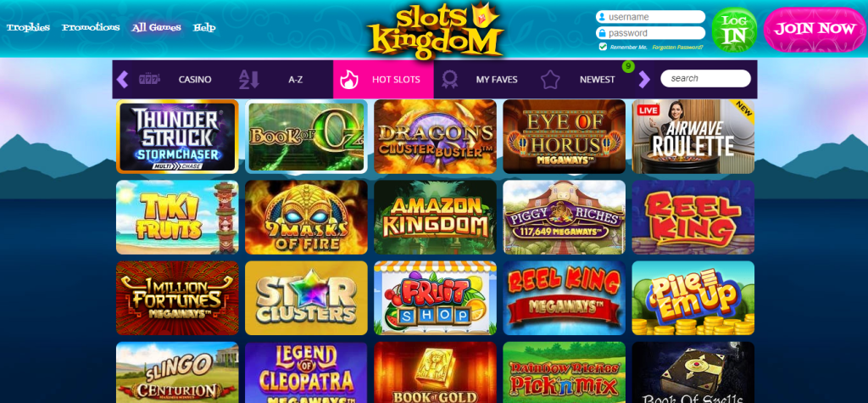Select the Trophies menu item
The width and height of the screenshot is (868, 403).
[x=28, y=27]
